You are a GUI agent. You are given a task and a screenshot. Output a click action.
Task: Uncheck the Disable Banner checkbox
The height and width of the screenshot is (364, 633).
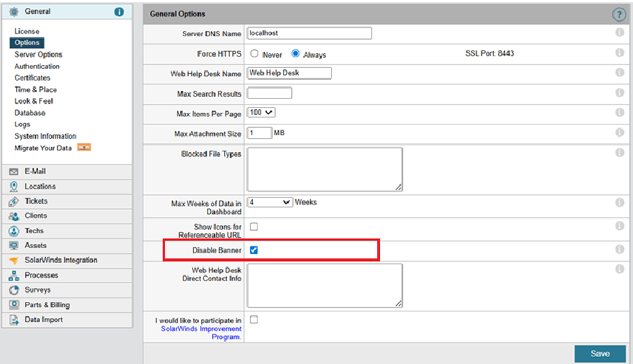point(254,250)
